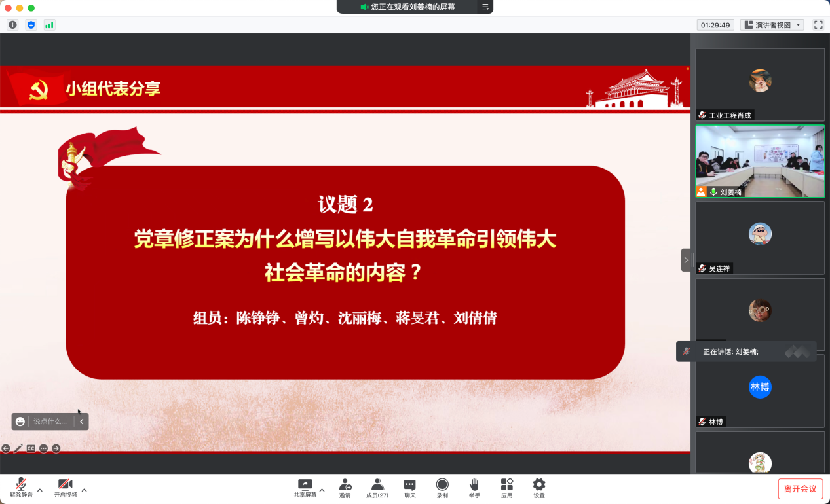This screenshot has width=830, height=504.
Task: Open the meeting info icon
Action: tap(12, 25)
